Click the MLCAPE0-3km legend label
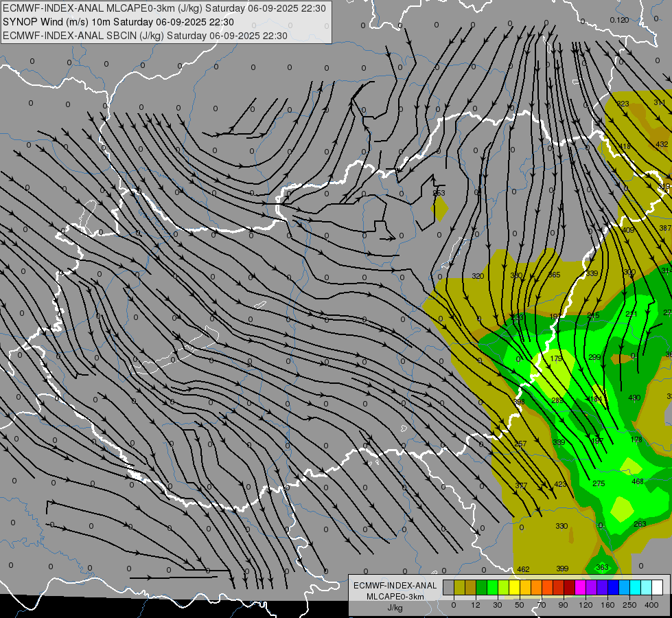672x618 pixels. [395, 597]
